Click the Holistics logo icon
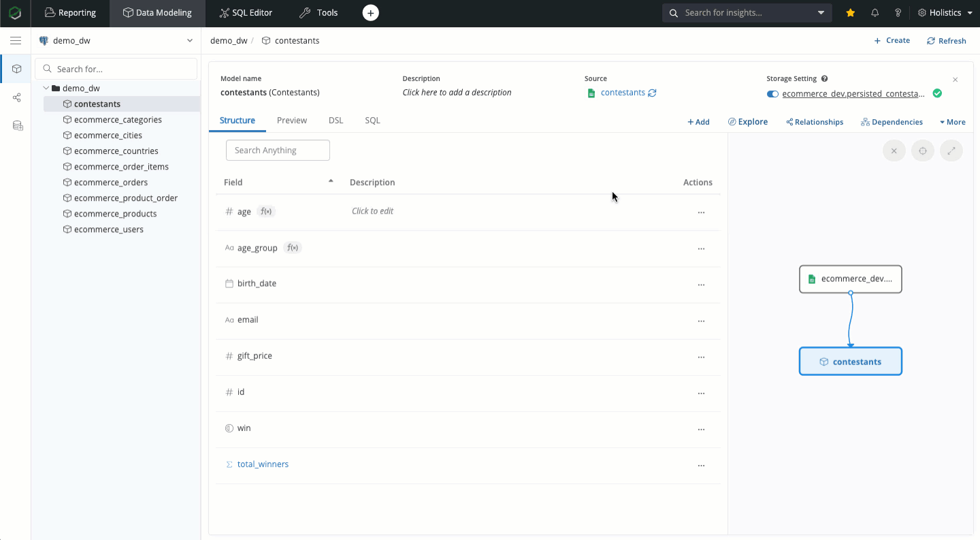Image resolution: width=980 pixels, height=540 pixels. [x=15, y=13]
